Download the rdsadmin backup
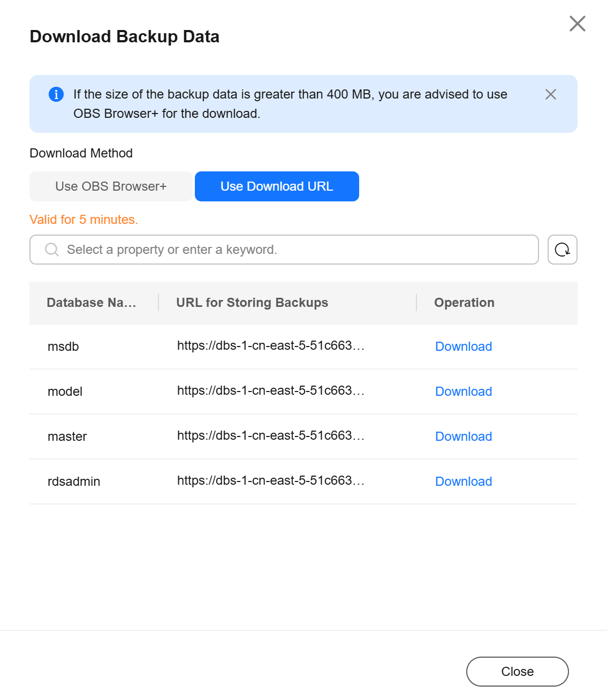This screenshot has width=607, height=700. click(x=464, y=481)
